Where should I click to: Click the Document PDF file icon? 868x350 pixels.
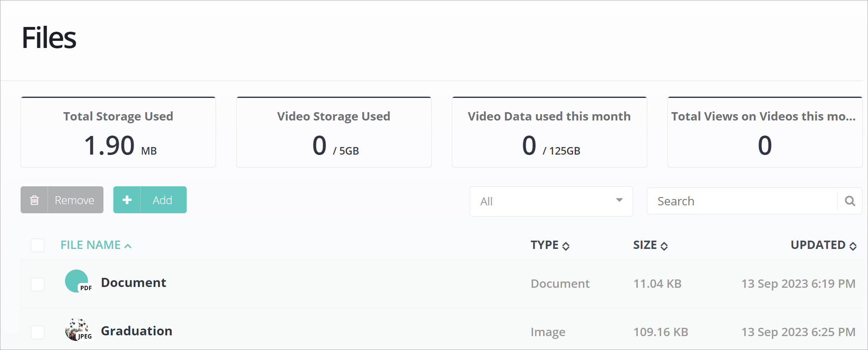(x=77, y=281)
